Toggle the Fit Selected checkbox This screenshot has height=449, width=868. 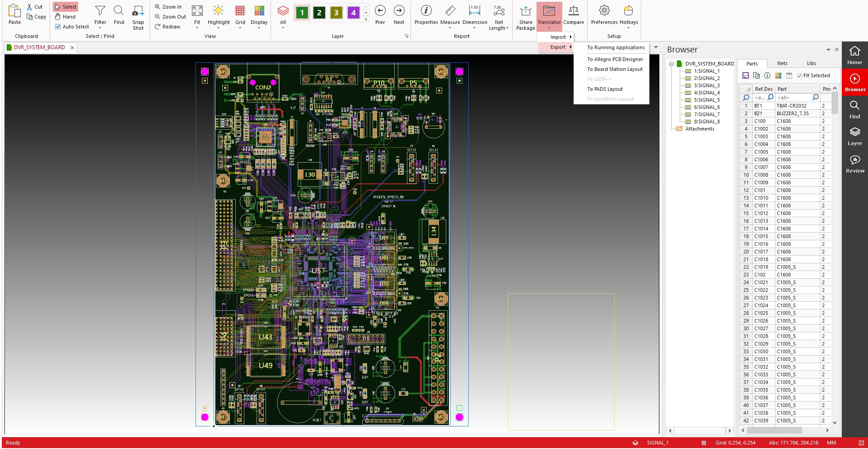coord(799,75)
